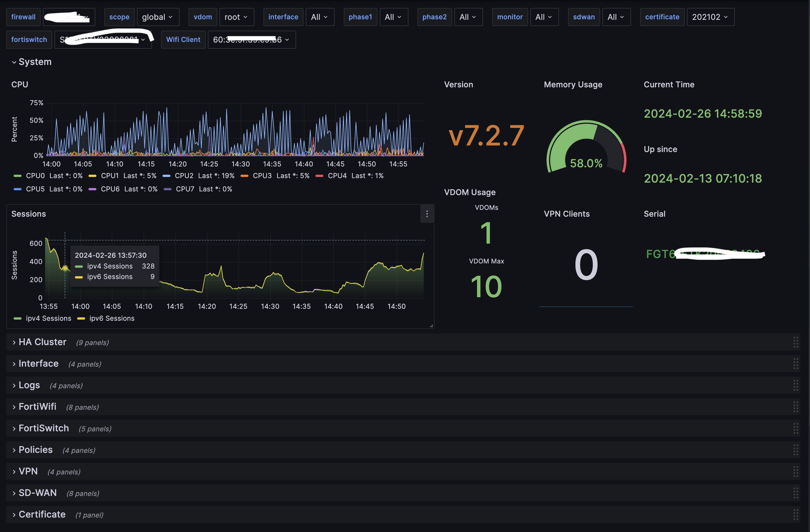The image size is (810, 532).
Task: Open the scope dropdown showing global
Action: point(158,17)
